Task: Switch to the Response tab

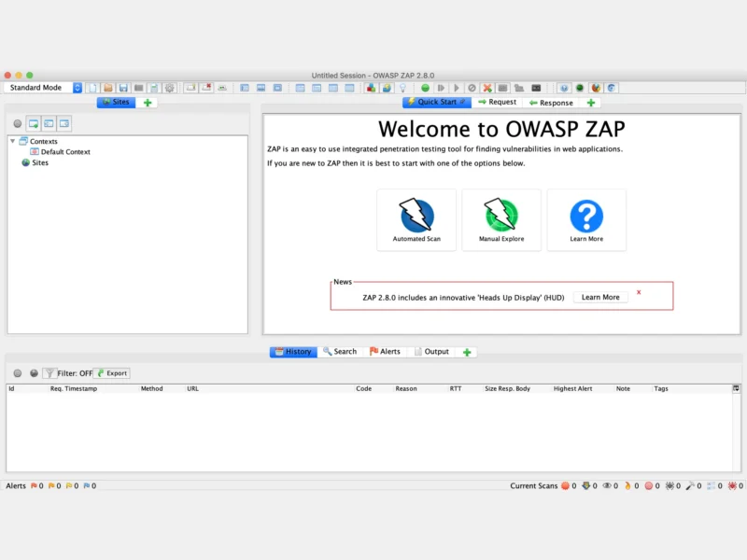Action: [x=551, y=103]
